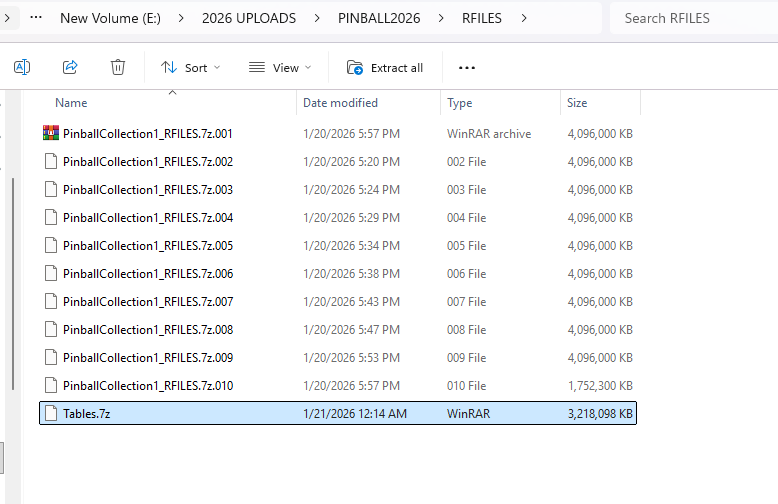Screen dimensions: 778x504
Task: Expand the chevron after New Volume (E:)
Action: pos(181,18)
